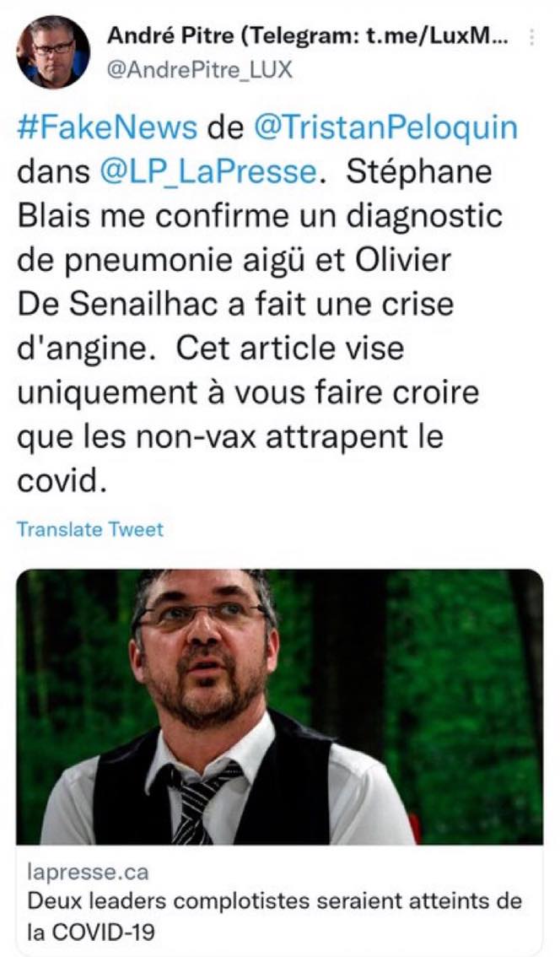Click the lapresse.ca domain label
This screenshot has height=957, width=560.
point(88,872)
